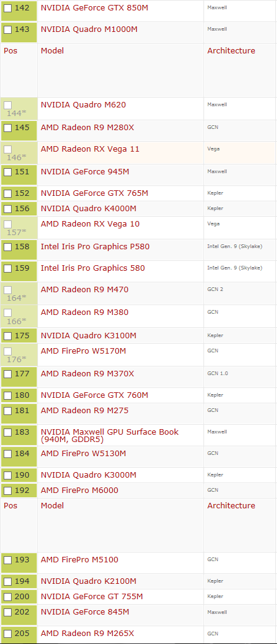Screen dimensions: 277x644
Task: Select checkbox for position 158
Action: (8, 247)
